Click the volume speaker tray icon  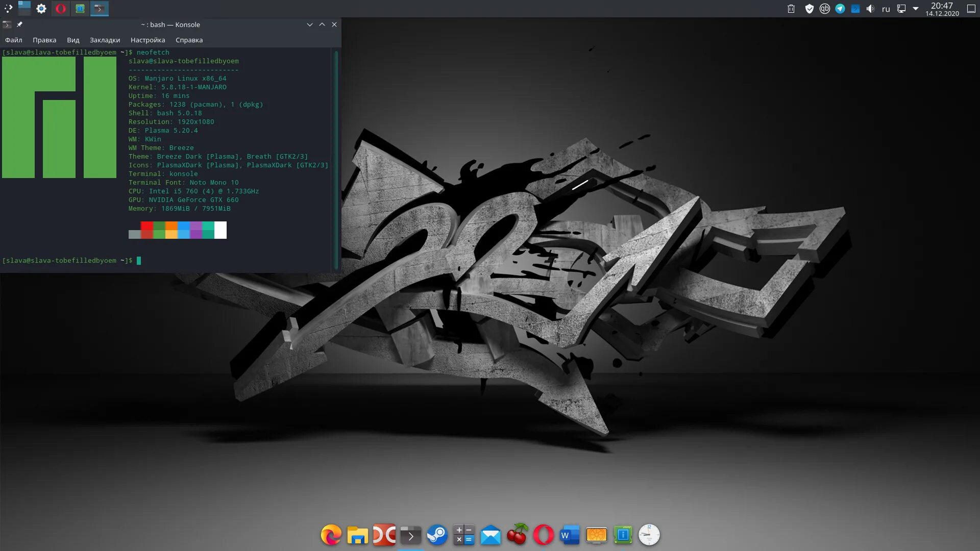click(x=870, y=9)
